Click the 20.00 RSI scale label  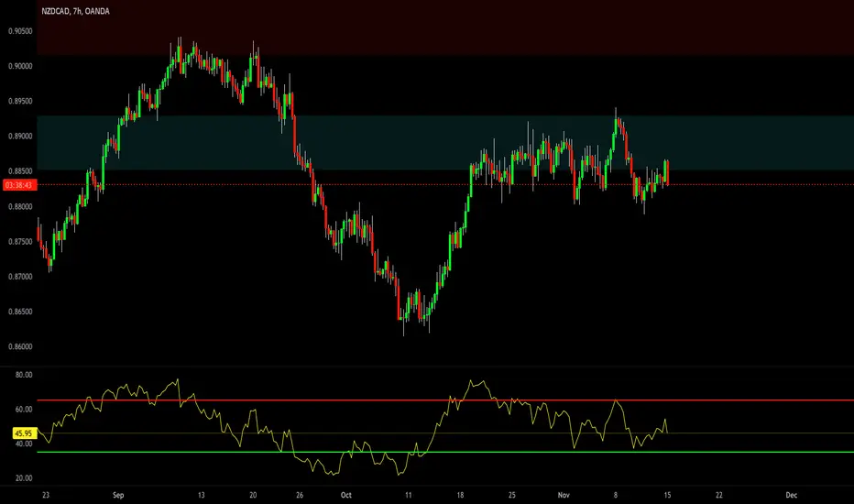[24, 478]
